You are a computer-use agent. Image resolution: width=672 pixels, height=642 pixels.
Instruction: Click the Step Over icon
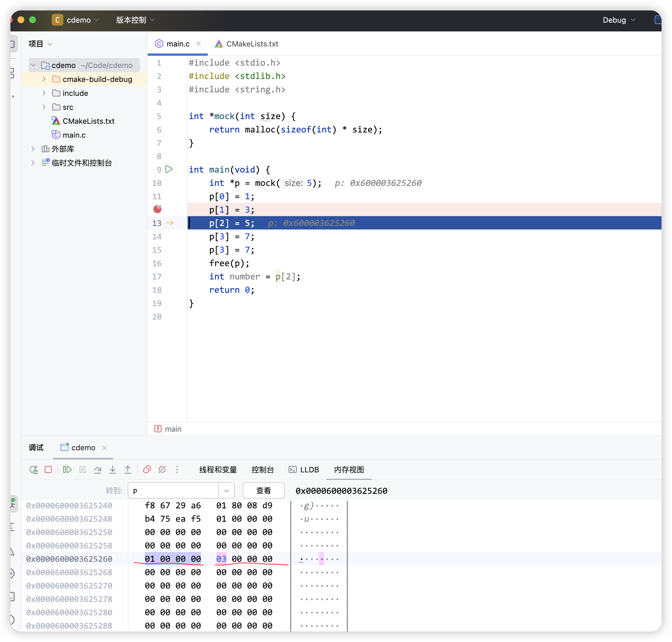click(98, 469)
